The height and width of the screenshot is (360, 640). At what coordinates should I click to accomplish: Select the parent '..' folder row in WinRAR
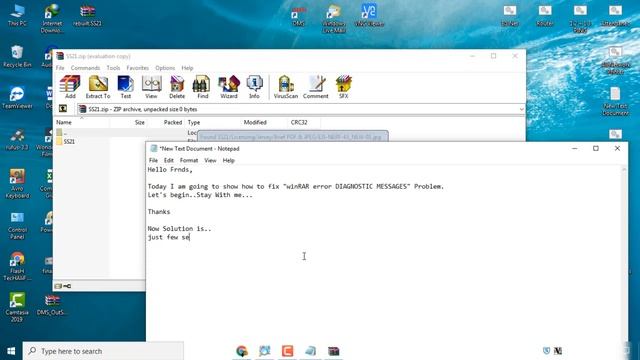pyautogui.click(x=62, y=133)
